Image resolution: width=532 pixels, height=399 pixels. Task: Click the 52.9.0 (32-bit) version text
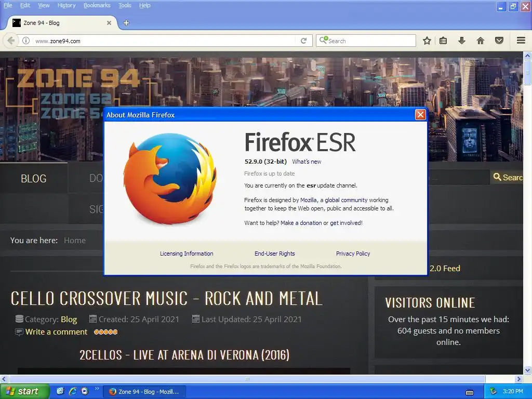[265, 162]
